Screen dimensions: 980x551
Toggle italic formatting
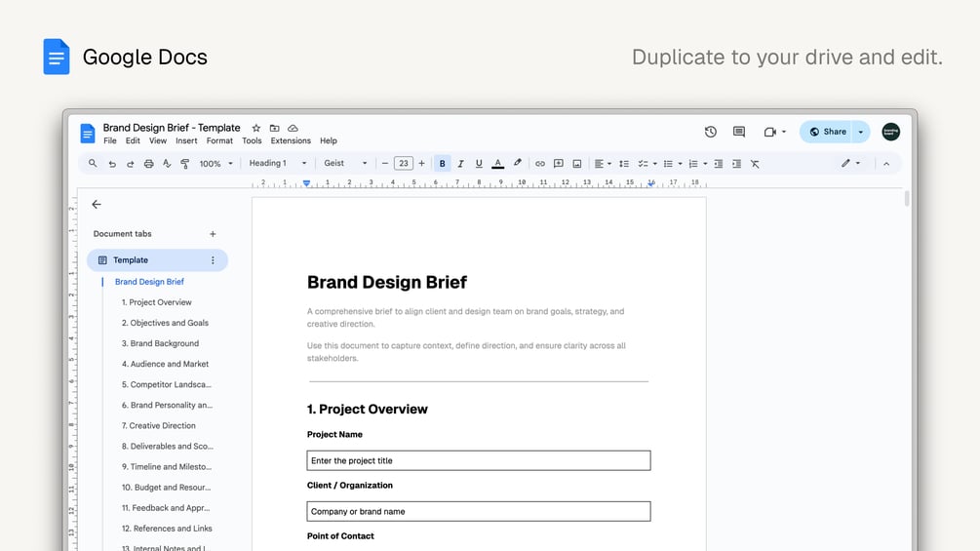[460, 164]
